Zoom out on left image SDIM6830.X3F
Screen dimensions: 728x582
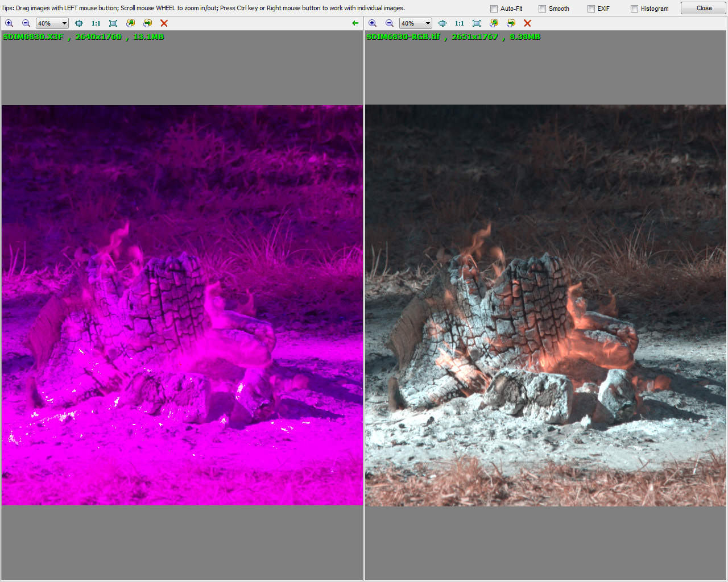26,23
